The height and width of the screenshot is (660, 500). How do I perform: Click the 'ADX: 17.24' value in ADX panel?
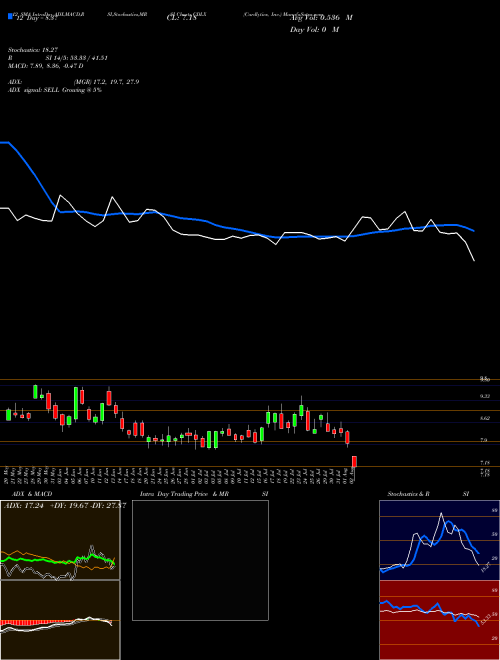pyautogui.click(x=25, y=506)
